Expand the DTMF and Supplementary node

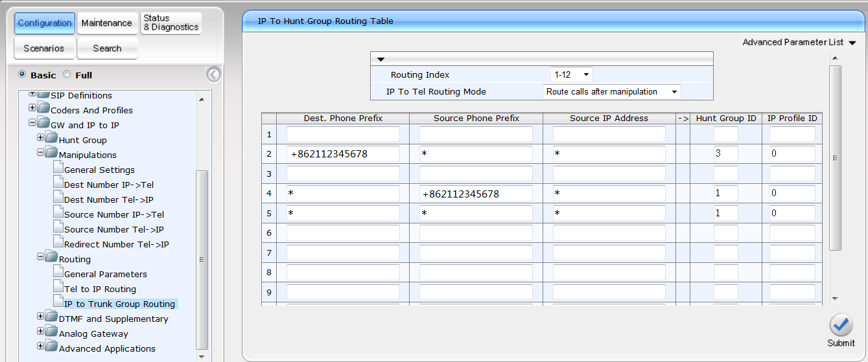(x=40, y=317)
